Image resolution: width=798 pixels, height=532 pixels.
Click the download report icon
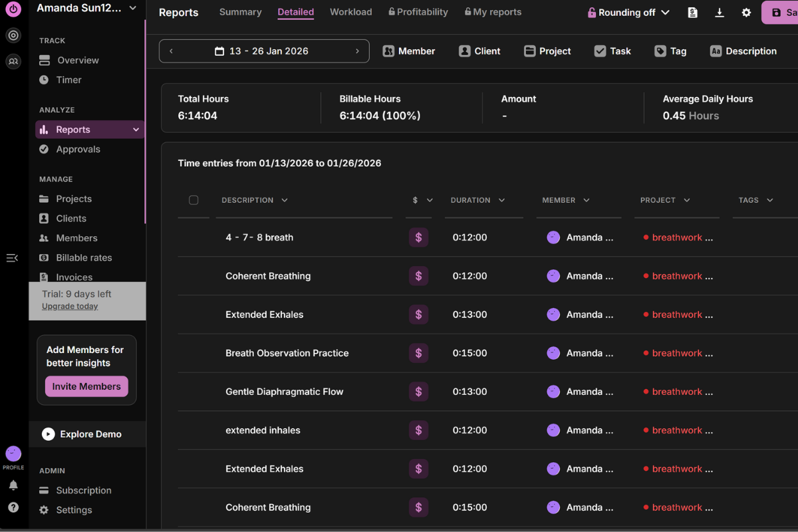point(720,13)
